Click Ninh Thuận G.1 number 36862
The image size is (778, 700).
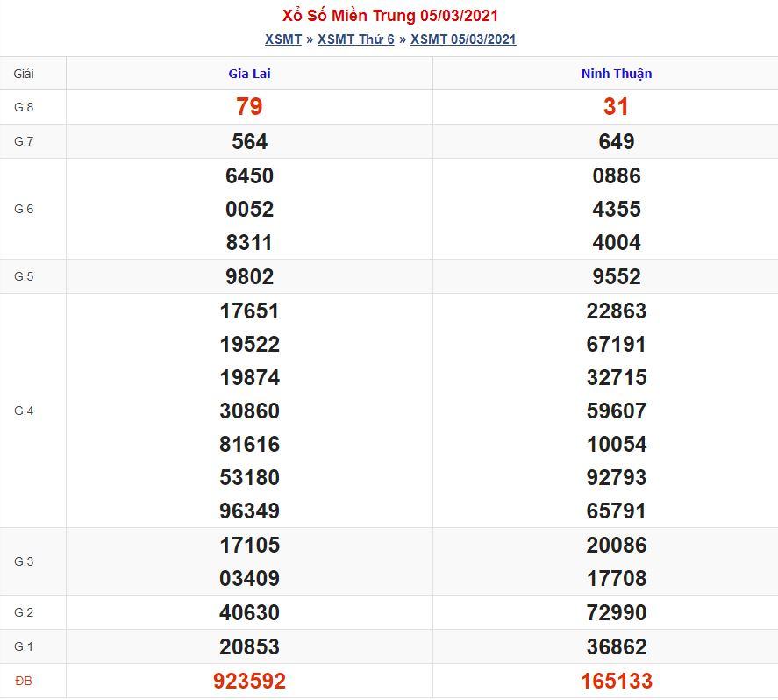[617, 646]
